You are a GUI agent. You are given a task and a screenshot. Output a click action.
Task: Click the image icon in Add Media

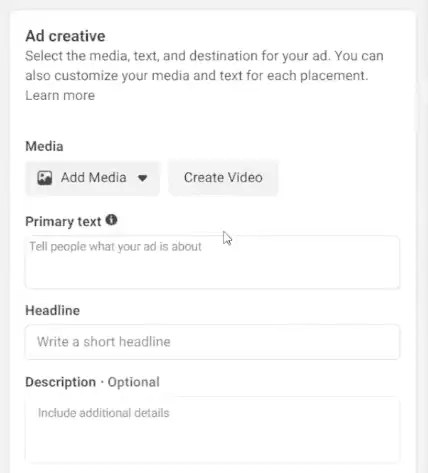tap(44, 178)
